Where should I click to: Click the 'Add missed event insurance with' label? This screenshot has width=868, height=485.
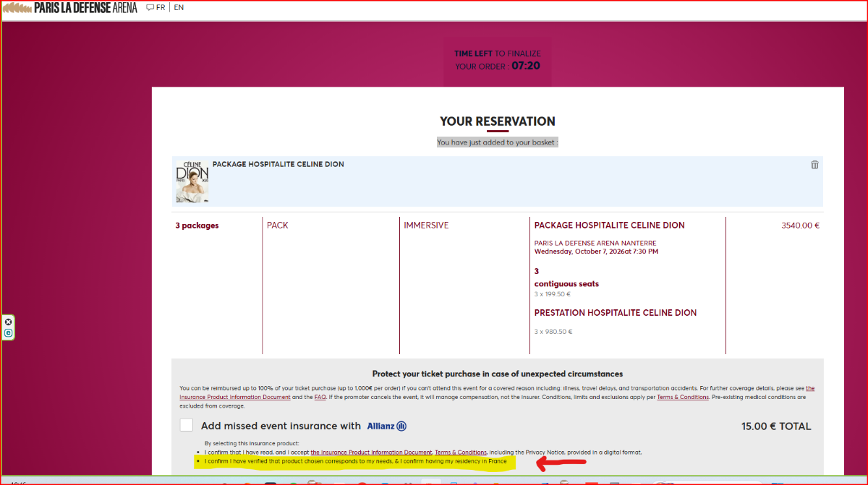(x=281, y=426)
